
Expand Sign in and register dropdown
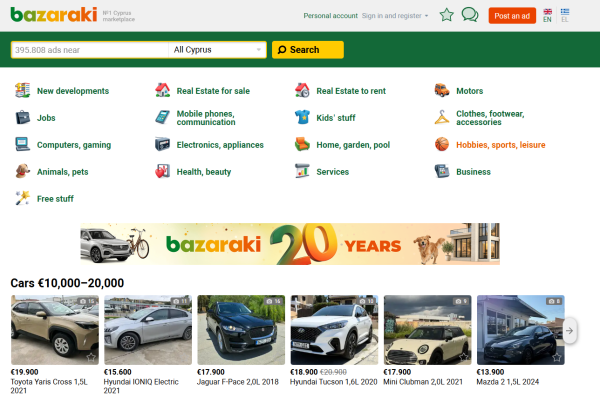[x=395, y=16]
